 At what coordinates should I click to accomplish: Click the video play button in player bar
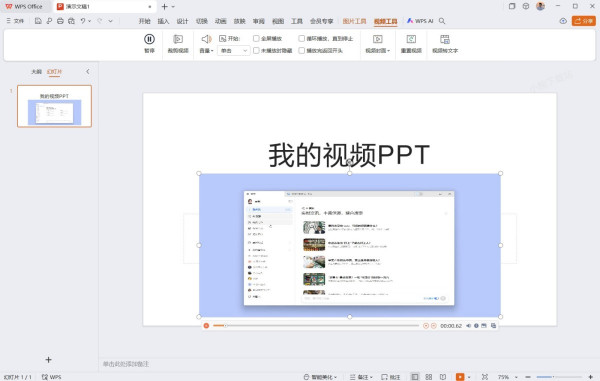click(x=206, y=326)
